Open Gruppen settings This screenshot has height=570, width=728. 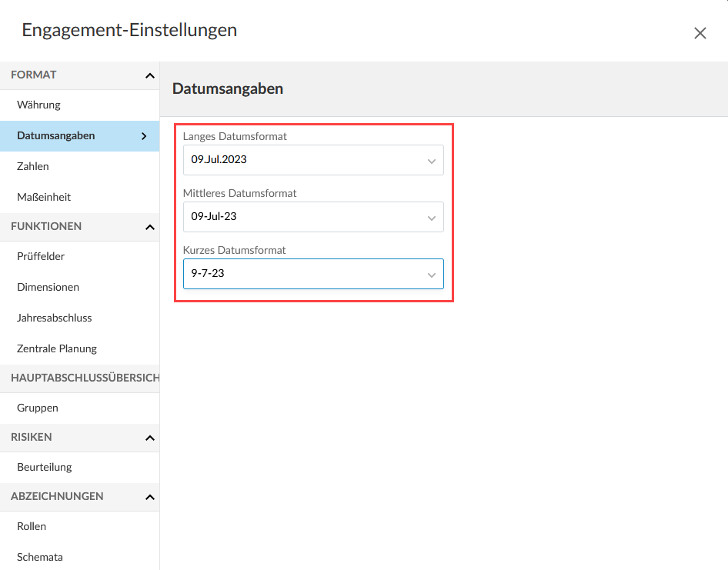[x=80, y=408]
